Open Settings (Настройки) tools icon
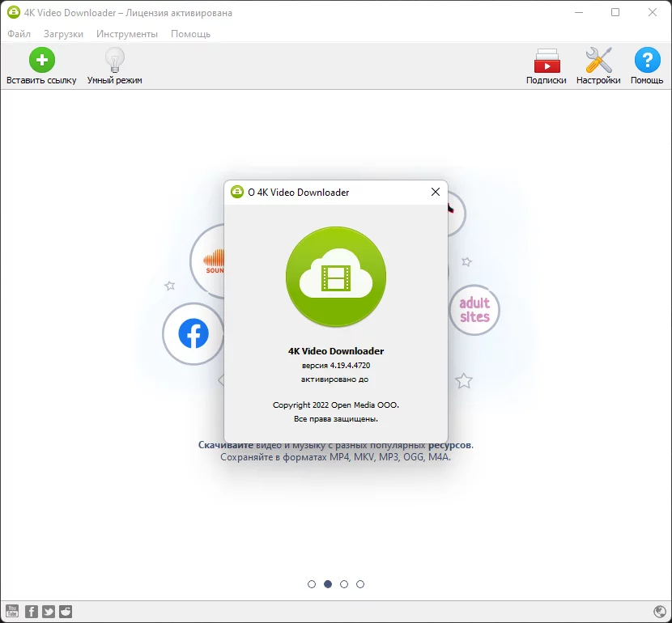This screenshot has height=623, width=672. [598, 60]
